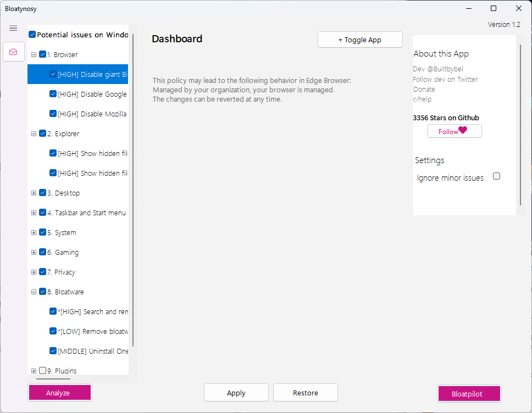
Task: Enable the Ignore minor issues checkbox
Action: coord(496,176)
